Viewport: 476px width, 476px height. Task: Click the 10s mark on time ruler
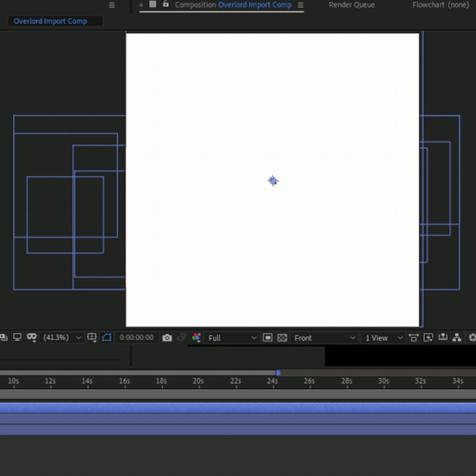[13, 381]
